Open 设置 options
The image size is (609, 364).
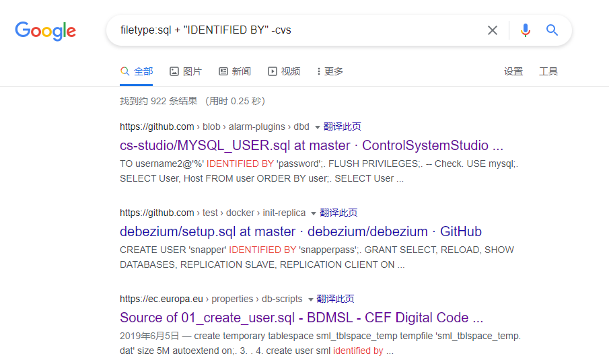coord(513,71)
